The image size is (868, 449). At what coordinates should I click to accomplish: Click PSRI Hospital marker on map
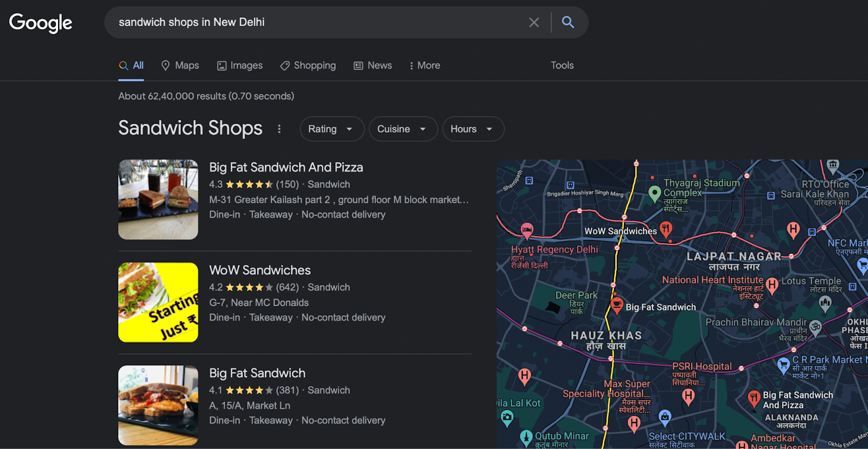(x=688, y=397)
